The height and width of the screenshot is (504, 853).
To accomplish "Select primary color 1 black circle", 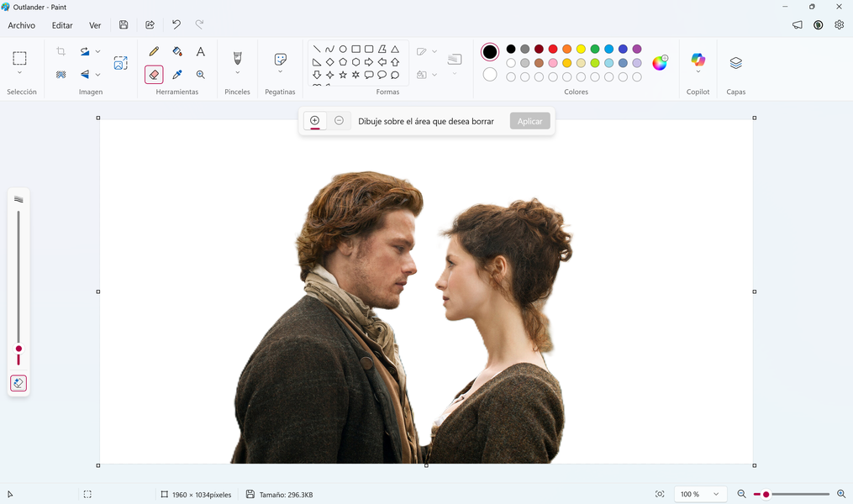I will [490, 51].
